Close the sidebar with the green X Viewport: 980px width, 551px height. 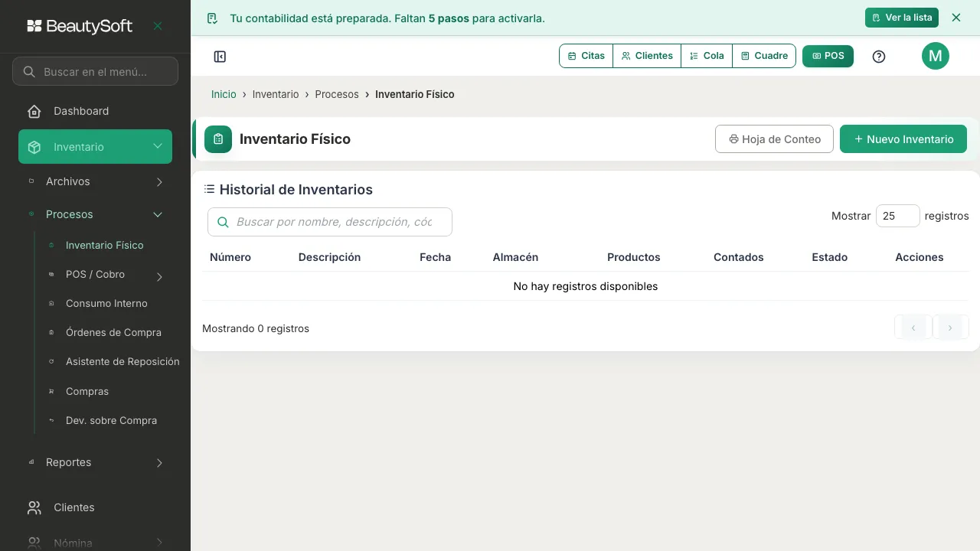pos(158,26)
